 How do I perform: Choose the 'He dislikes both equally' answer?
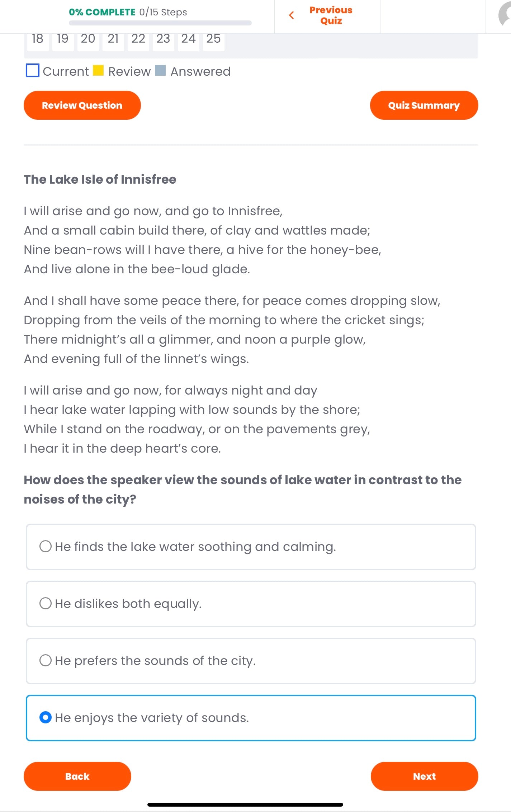pyautogui.click(x=46, y=604)
